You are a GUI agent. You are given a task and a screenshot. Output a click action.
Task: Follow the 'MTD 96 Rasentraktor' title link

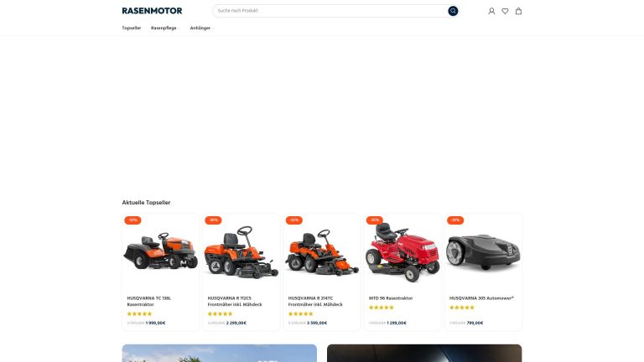391,298
